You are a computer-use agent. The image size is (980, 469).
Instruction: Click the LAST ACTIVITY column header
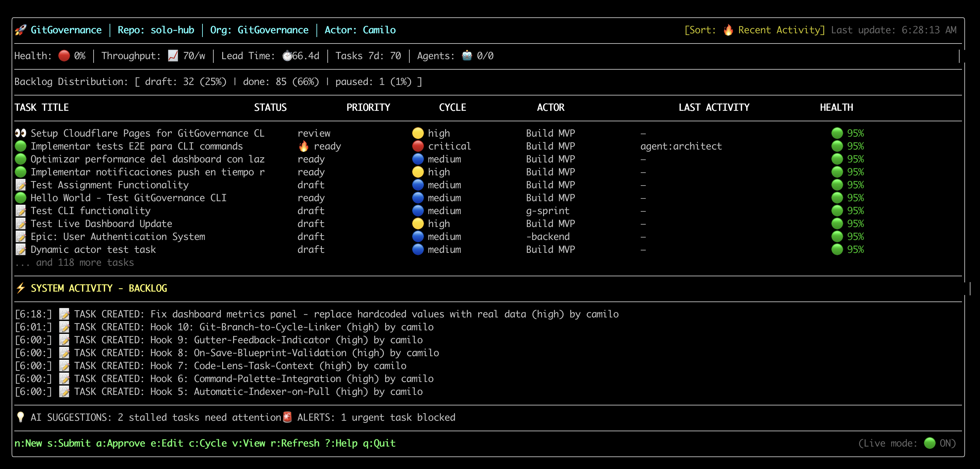click(x=714, y=107)
